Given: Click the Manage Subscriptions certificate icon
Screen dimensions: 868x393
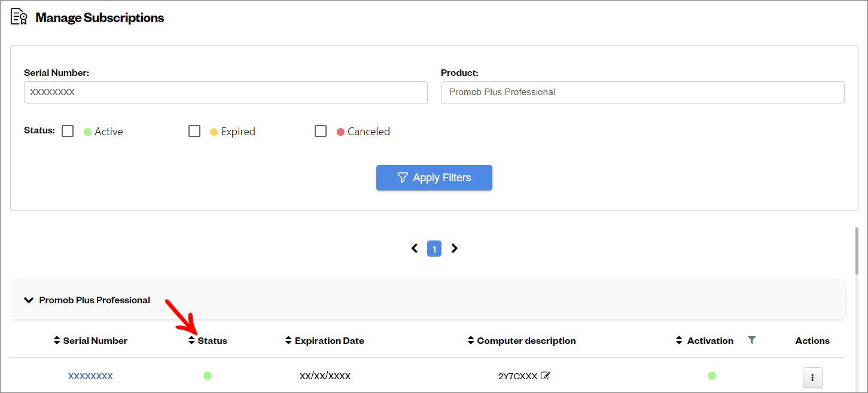Looking at the screenshot, I should coord(19,17).
